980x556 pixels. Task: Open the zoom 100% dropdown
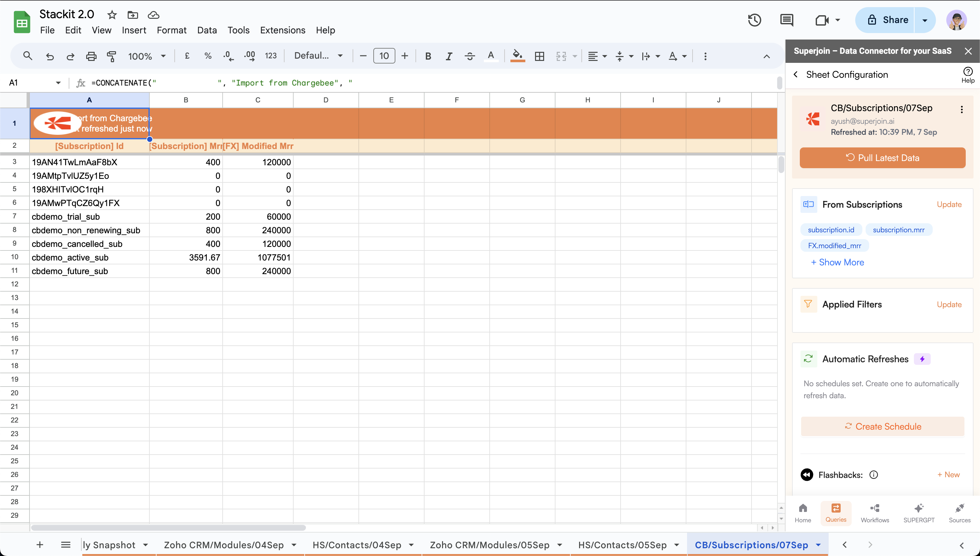tap(147, 56)
